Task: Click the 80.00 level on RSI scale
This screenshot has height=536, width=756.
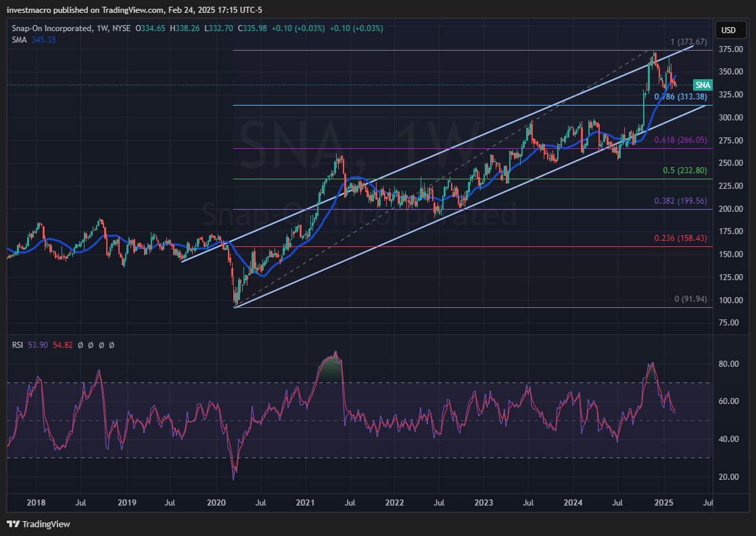Action: pyautogui.click(x=727, y=363)
